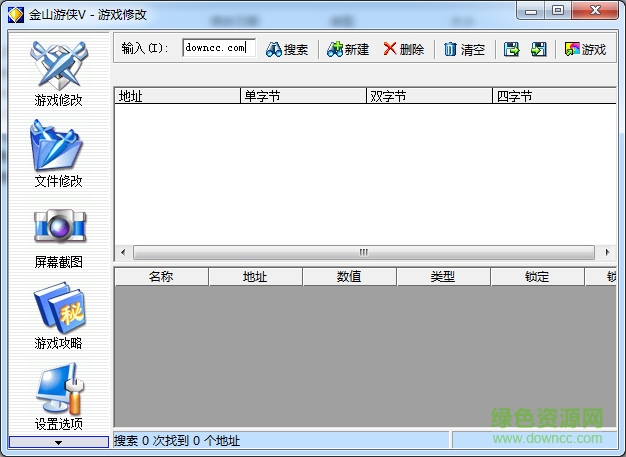Open the 游戏修改 sidebar tool
Screen dimensions: 626x457
coord(58,68)
